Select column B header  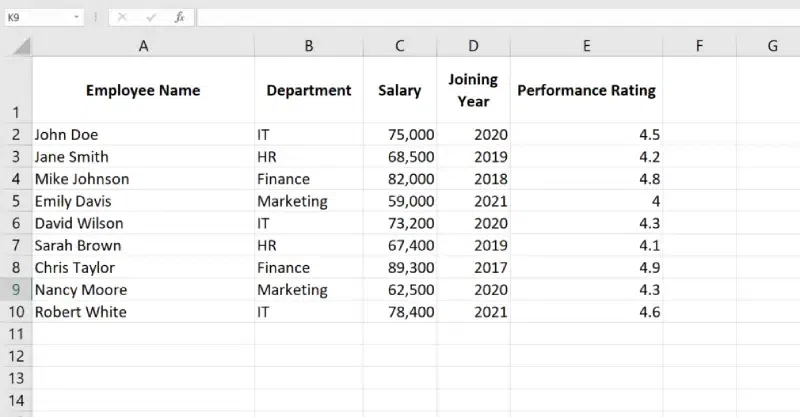309,46
